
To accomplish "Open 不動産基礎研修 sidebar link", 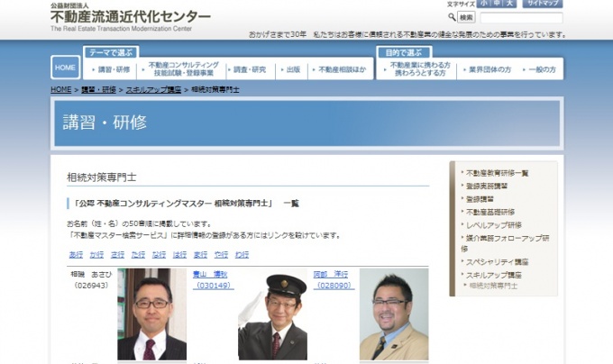I will coord(490,212).
